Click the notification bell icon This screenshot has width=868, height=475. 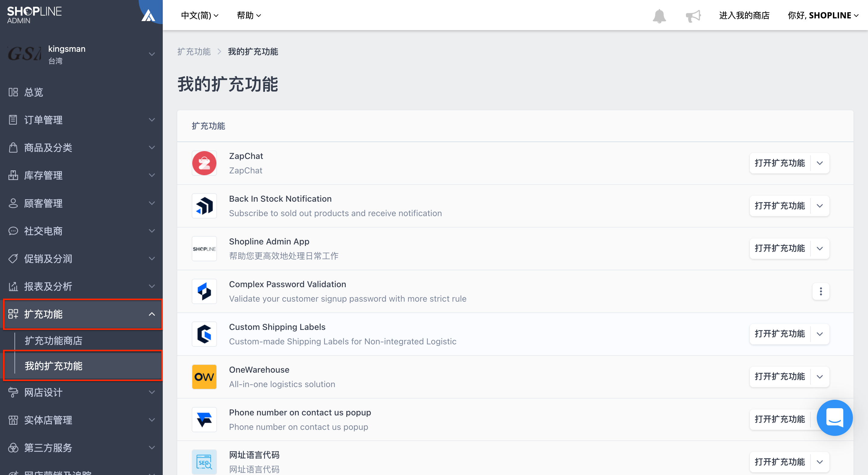(x=659, y=15)
